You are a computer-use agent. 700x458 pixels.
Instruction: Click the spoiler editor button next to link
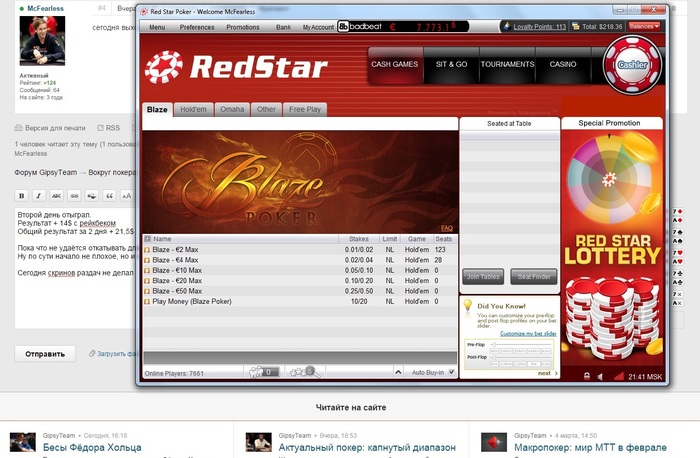coord(92,196)
